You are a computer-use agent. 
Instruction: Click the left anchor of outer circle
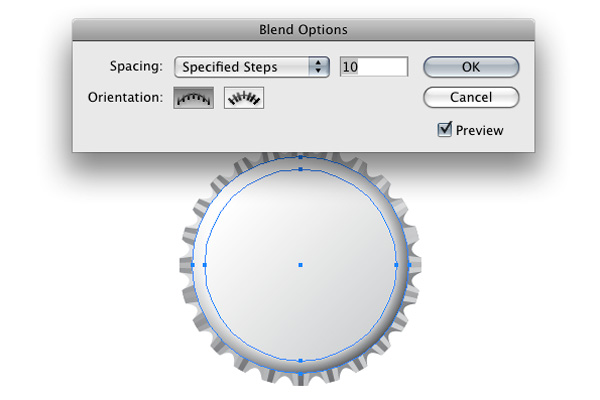[193, 265]
